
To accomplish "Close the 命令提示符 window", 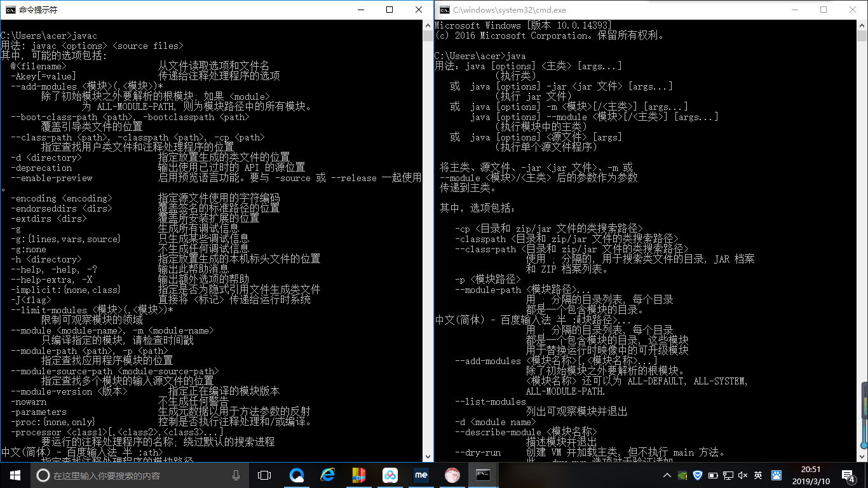I will tap(419, 10).
